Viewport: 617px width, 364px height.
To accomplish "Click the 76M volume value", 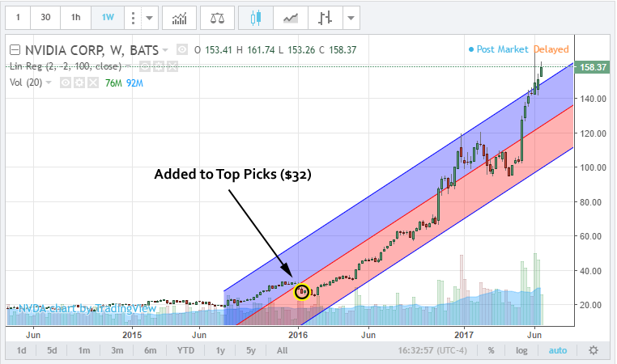I will pos(113,83).
